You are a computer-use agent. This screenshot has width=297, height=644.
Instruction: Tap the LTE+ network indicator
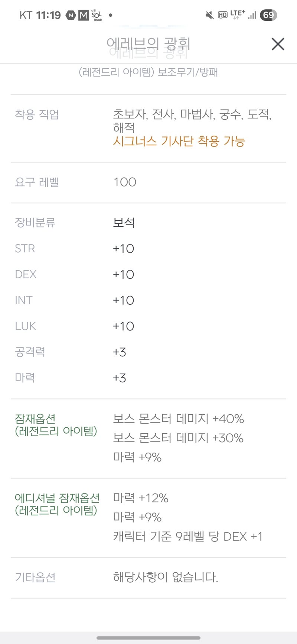(238, 14)
